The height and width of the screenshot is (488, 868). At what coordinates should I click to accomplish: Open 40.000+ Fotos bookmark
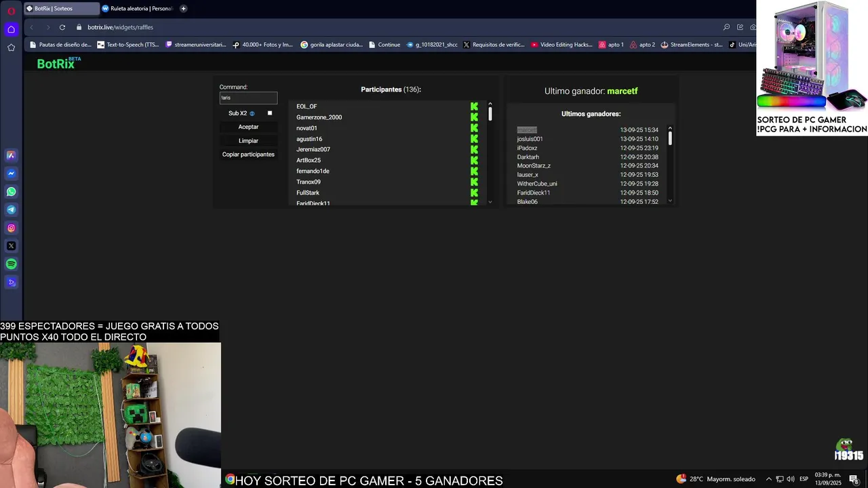tap(262, 45)
